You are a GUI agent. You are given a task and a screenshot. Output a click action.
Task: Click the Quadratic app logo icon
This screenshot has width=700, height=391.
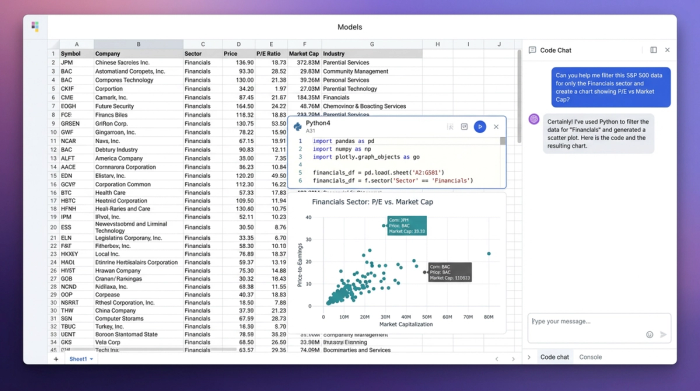[x=35, y=27]
